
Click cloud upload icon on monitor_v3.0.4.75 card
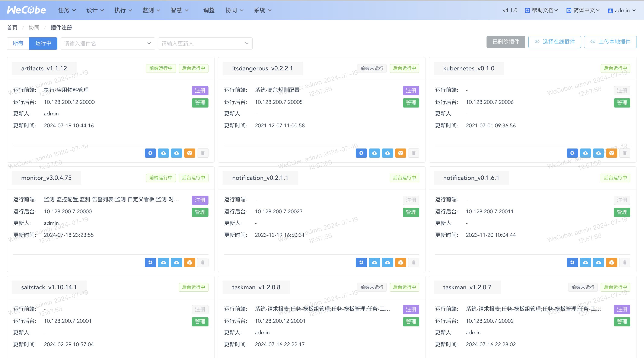pos(163,262)
